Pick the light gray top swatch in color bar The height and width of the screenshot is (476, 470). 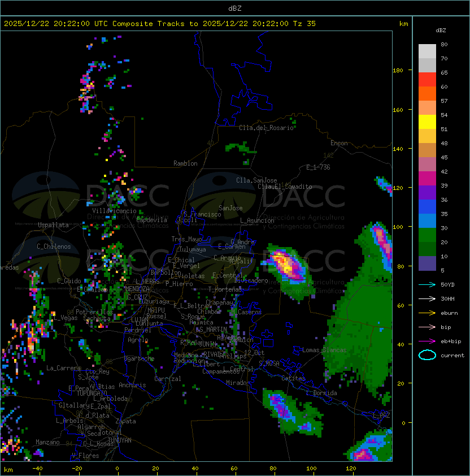[x=427, y=51]
